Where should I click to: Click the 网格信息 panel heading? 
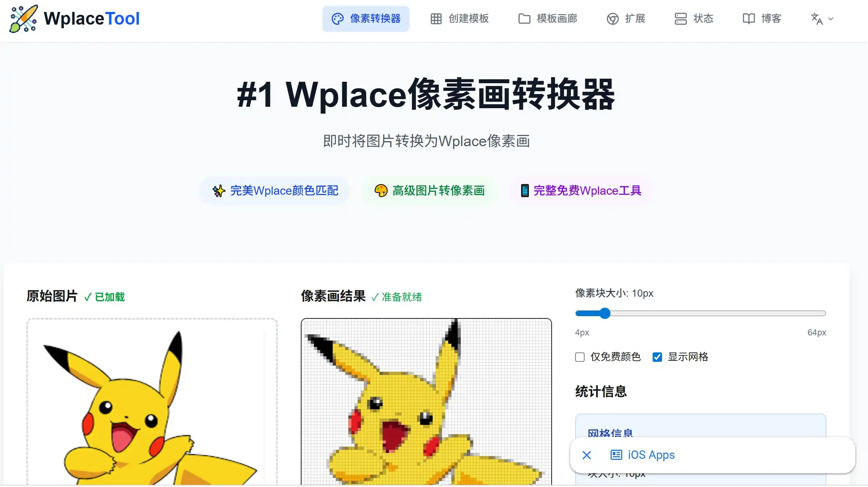click(610, 433)
